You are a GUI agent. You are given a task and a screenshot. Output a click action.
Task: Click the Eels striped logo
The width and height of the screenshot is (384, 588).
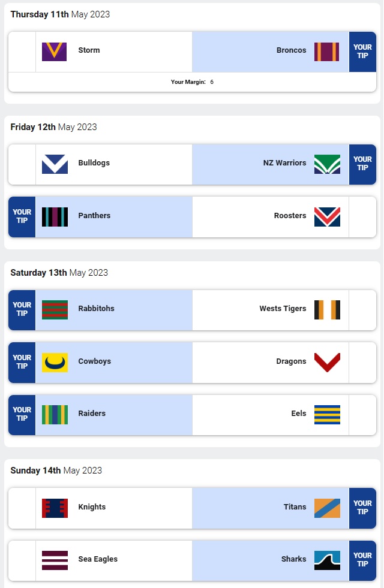pyautogui.click(x=327, y=415)
